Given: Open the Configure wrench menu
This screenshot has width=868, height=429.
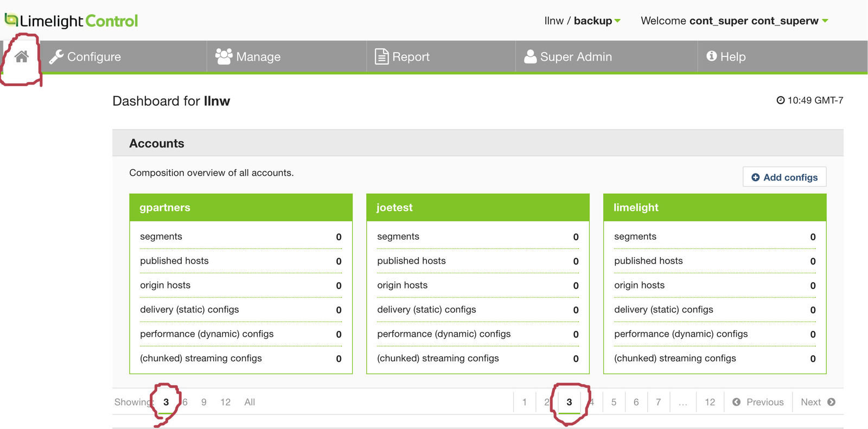Looking at the screenshot, I should (x=85, y=57).
